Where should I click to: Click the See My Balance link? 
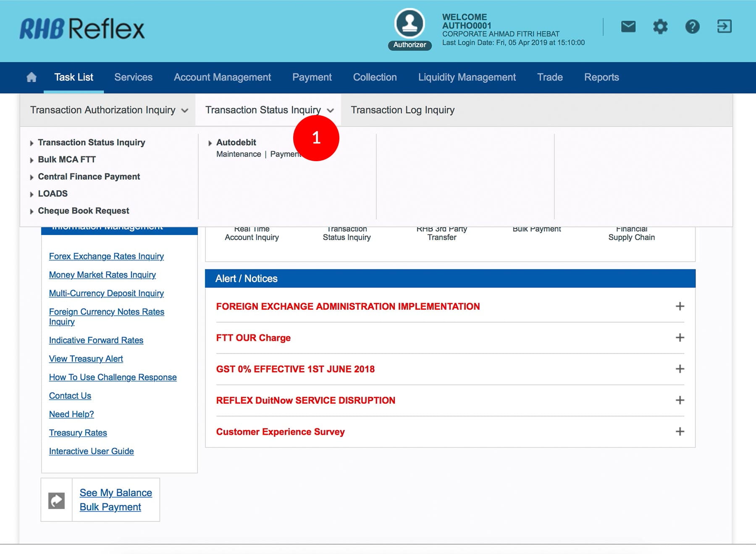pos(115,493)
